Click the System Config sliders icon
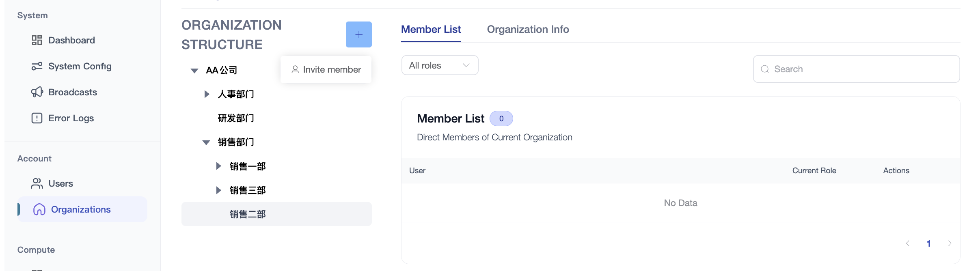Screen dimensions: 980x271 (x=37, y=66)
